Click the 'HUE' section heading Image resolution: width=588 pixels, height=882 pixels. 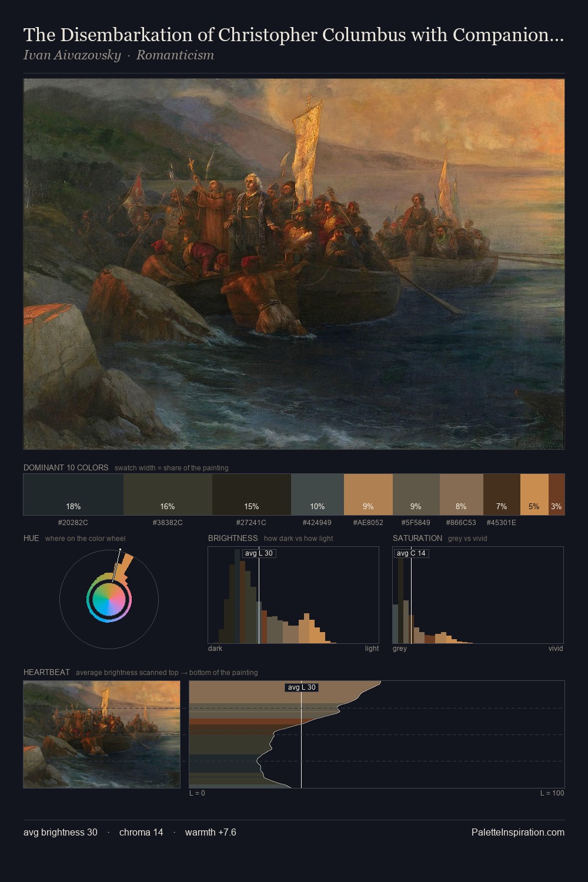pyautogui.click(x=31, y=538)
